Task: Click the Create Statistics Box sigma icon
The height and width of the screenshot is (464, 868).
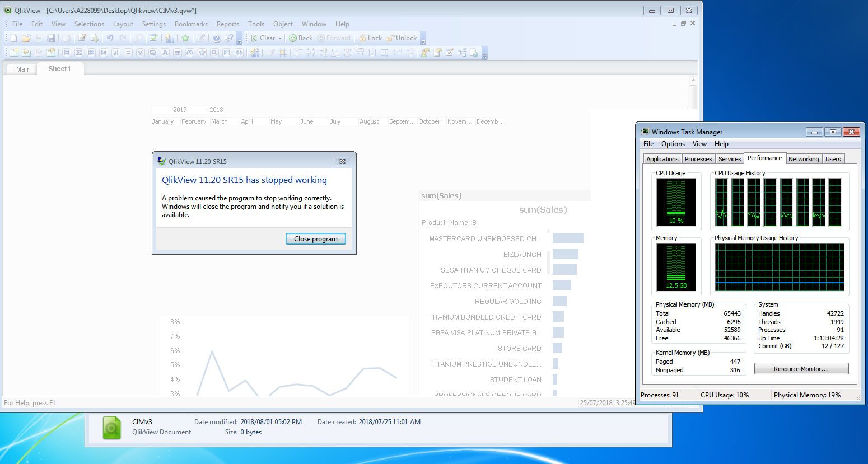Action: [79, 53]
